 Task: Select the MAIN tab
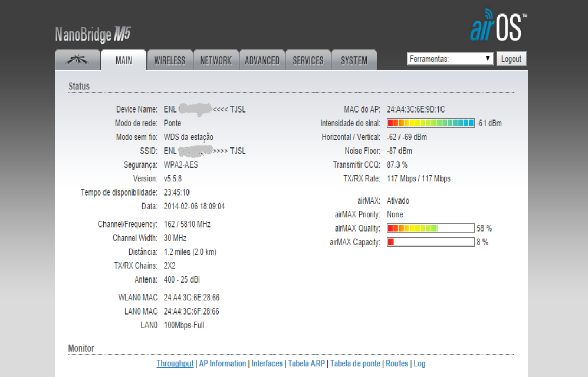[x=124, y=60]
